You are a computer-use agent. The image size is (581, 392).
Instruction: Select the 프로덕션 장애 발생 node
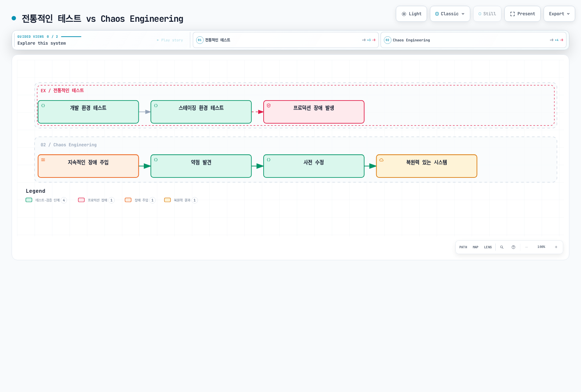click(x=314, y=112)
